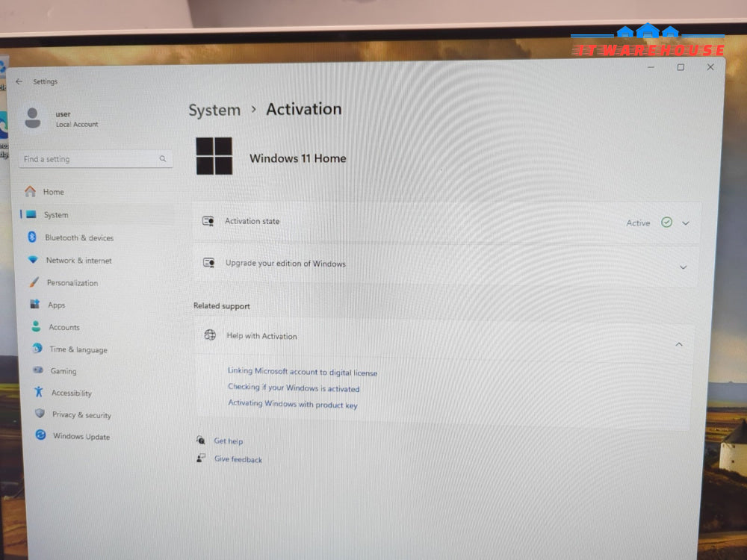Select the Network & internet wifi icon
Image resolution: width=747 pixels, height=560 pixels.
33,260
